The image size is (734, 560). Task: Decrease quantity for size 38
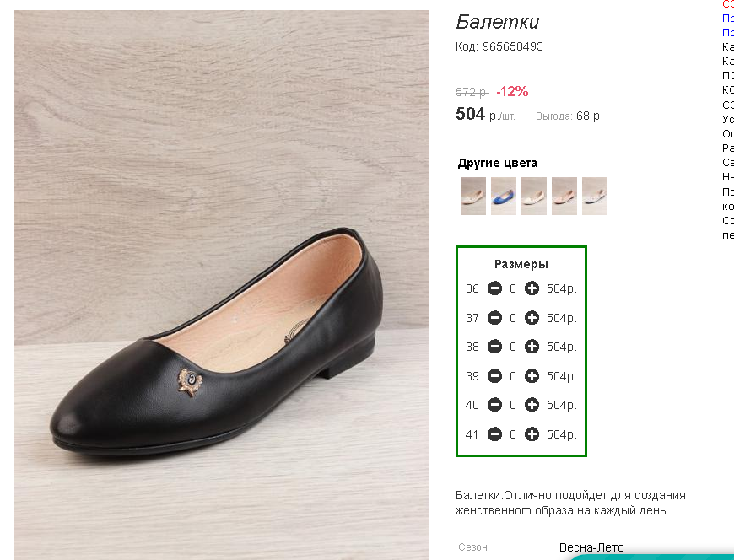coord(494,347)
